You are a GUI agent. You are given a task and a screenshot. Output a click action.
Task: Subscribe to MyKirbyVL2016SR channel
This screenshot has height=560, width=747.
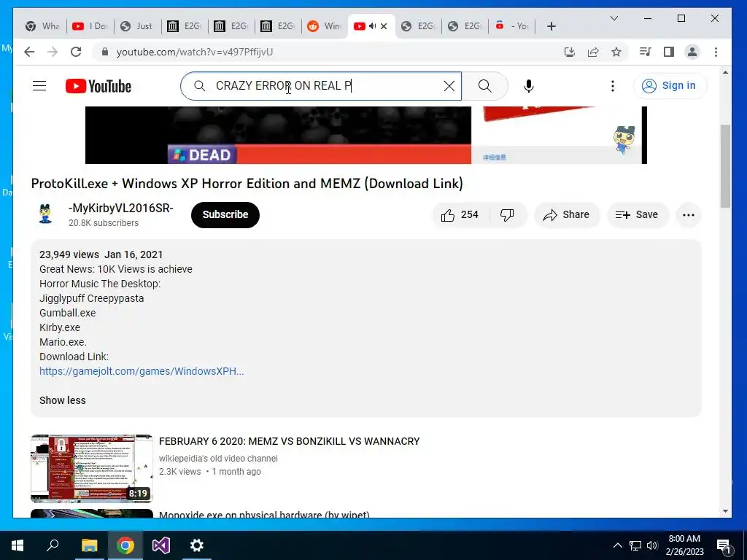pos(225,215)
